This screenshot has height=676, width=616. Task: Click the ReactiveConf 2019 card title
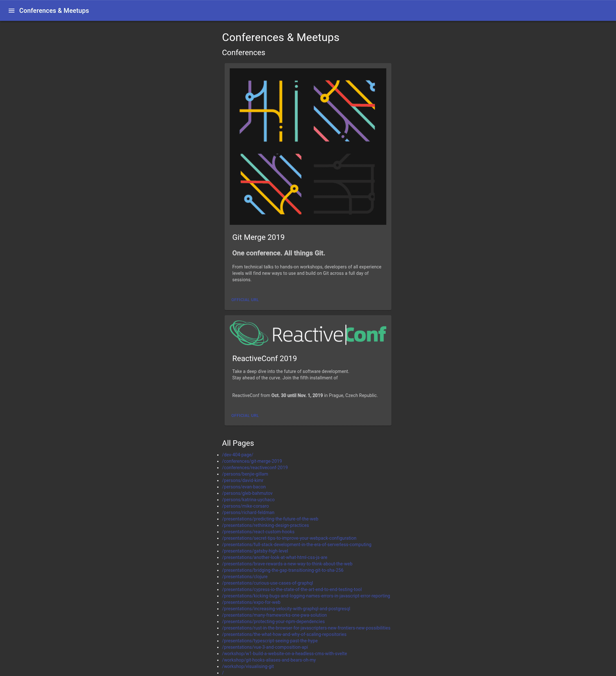[264, 359]
